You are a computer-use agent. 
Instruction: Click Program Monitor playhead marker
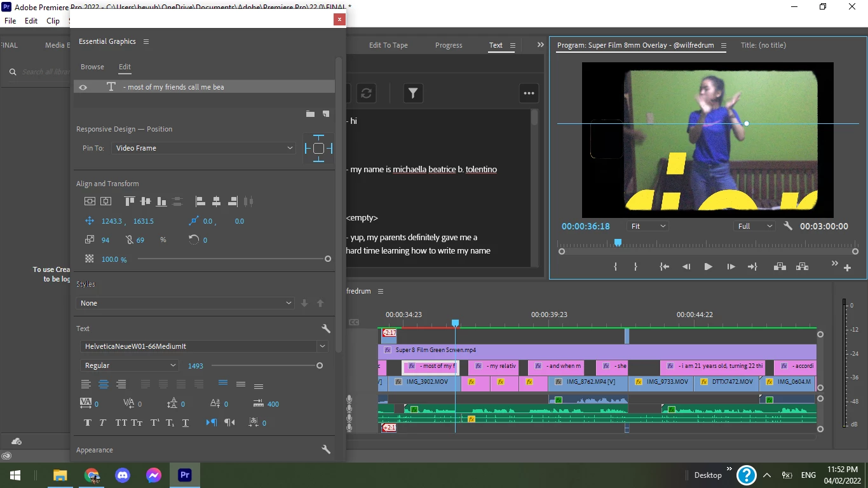(x=618, y=243)
